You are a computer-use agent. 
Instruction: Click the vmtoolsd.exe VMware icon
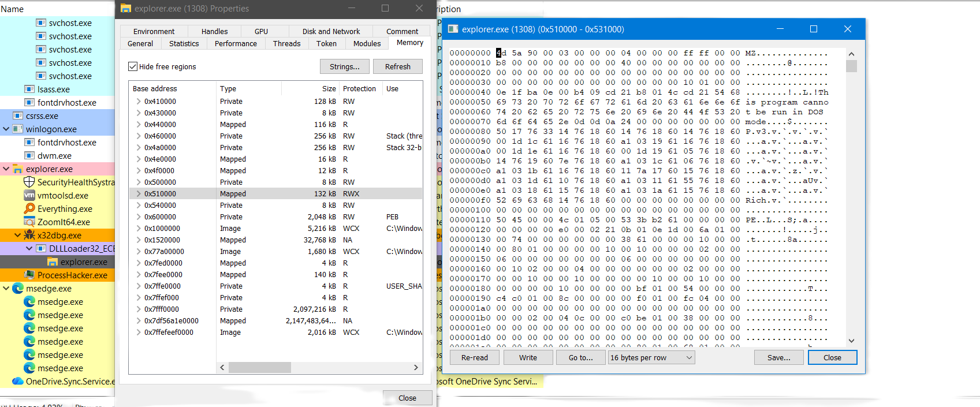pyautogui.click(x=29, y=195)
